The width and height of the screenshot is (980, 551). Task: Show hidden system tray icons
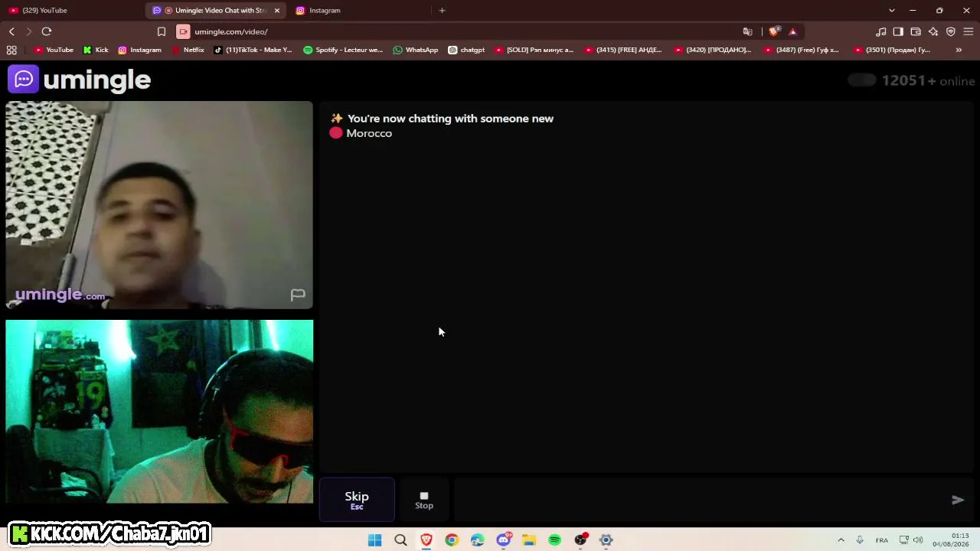pyautogui.click(x=841, y=540)
